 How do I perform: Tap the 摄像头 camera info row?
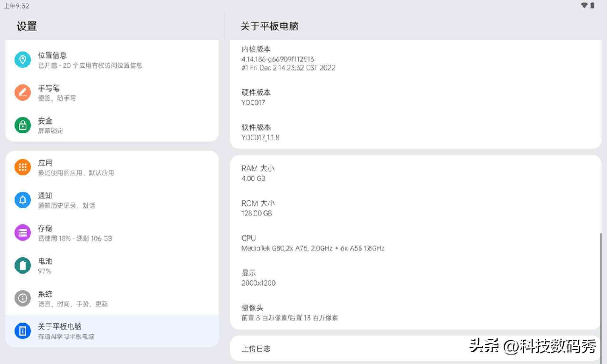pos(415,312)
